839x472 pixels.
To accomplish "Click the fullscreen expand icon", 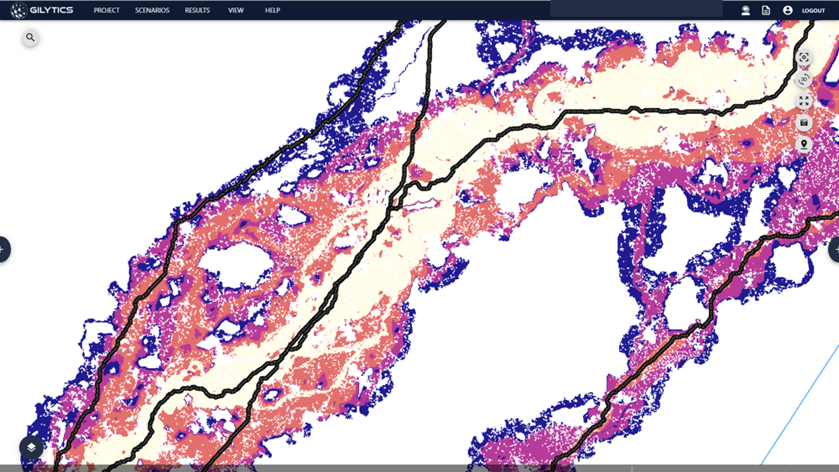I will tap(804, 101).
